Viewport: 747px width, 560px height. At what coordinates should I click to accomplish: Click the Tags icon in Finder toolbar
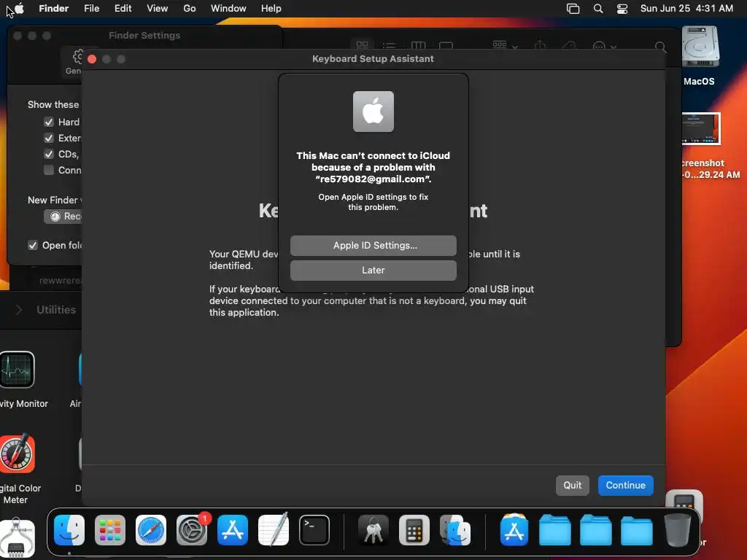[569, 46]
